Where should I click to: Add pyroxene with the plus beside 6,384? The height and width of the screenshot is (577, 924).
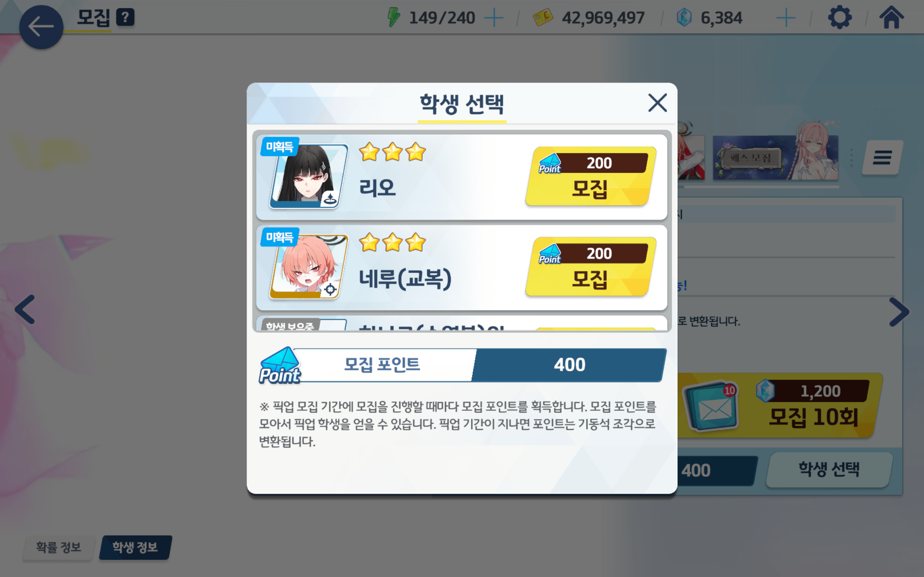pyautogui.click(x=786, y=18)
